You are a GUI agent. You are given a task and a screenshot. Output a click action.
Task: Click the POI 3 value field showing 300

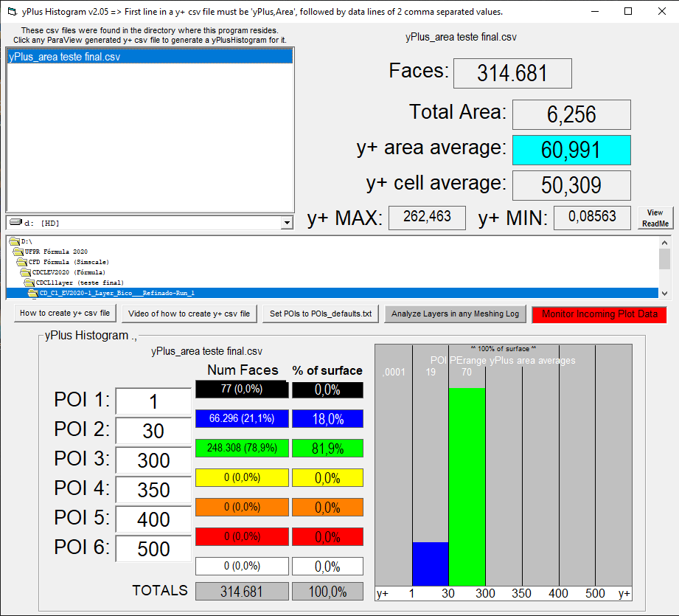(x=153, y=460)
